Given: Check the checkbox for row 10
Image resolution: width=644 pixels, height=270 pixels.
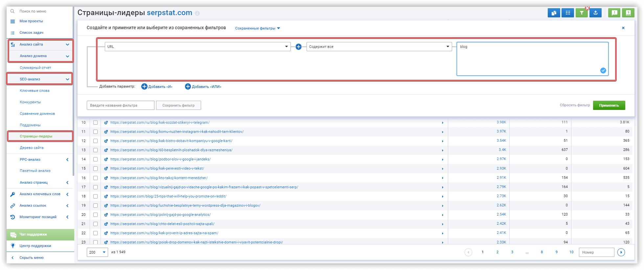Looking at the screenshot, I should [x=95, y=123].
